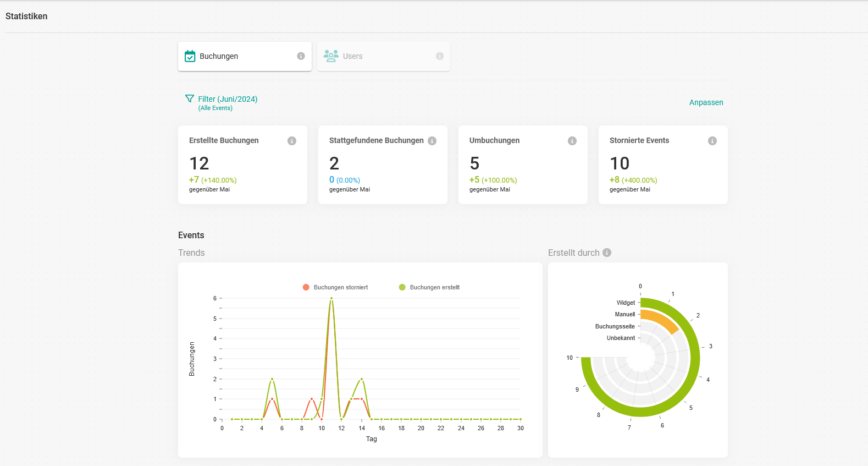The width and height of the screenshot is (868, 466).
Task: Click the Erstellt durch title
Action: [x=574, y=253]
